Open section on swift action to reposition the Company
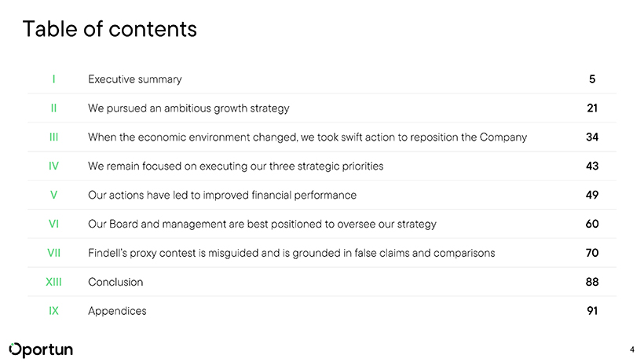Viewport: 644px width, 362px height. point(307,137)
